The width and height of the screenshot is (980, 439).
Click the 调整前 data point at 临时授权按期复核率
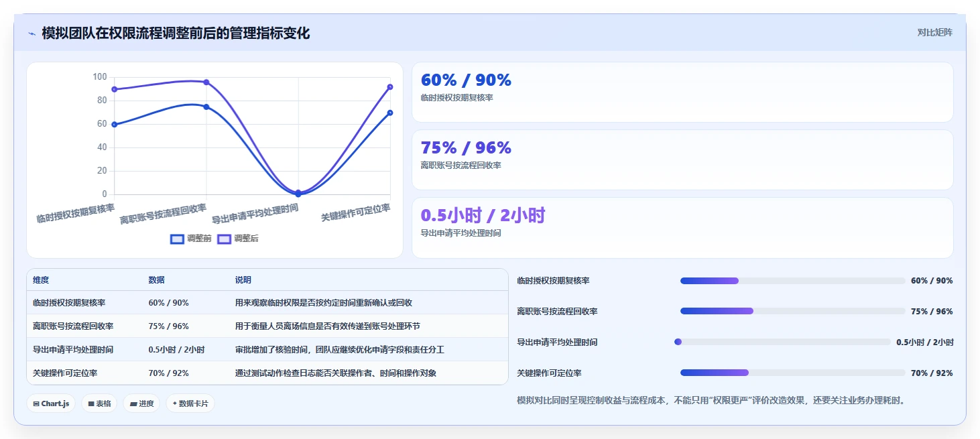pyautogui.click(x=115, y=125)
